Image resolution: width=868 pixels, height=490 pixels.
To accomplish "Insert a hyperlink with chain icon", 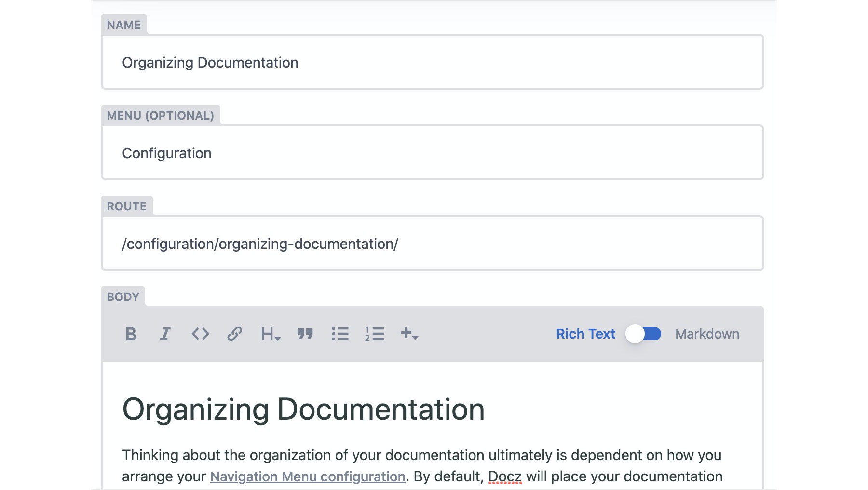I will pyautogui.click(x=234, y=334).
